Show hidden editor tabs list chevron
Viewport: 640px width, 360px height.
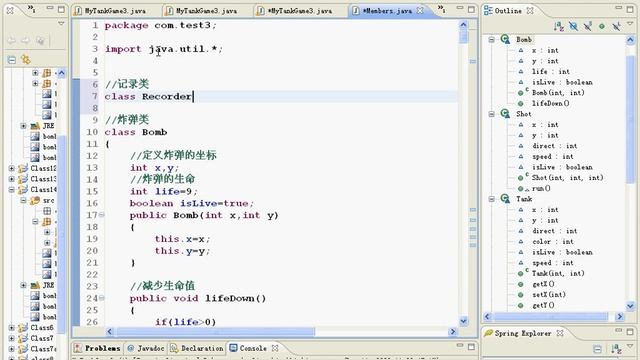coord(441,8)
